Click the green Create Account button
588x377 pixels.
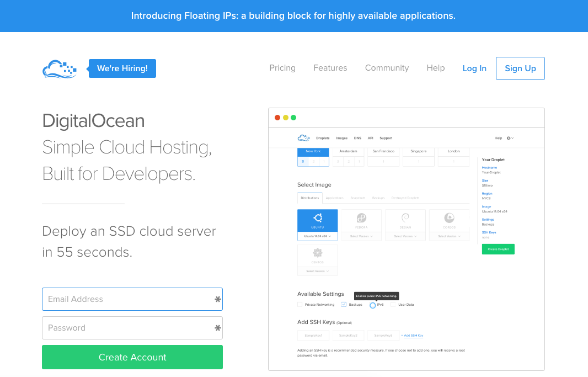pos(132,357)
